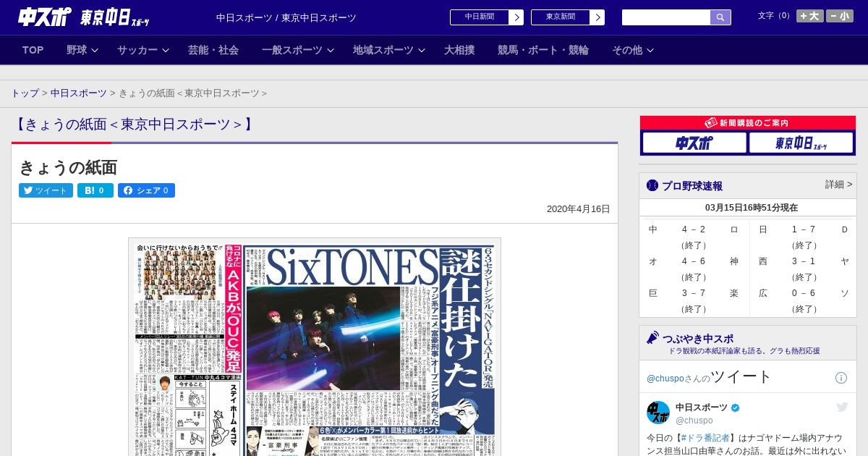Click the 中スポ subscription banner button

pyautogui.click(x=694, y=143)
